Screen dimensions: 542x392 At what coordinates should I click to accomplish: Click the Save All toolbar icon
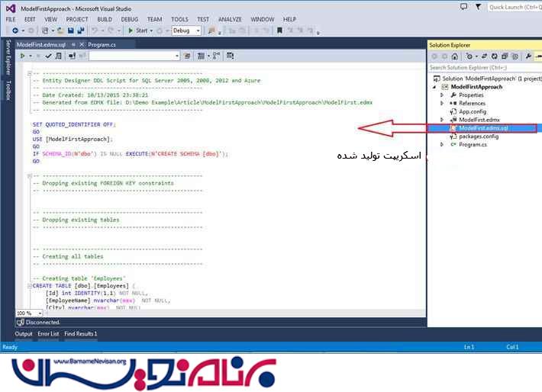[80, 31]
